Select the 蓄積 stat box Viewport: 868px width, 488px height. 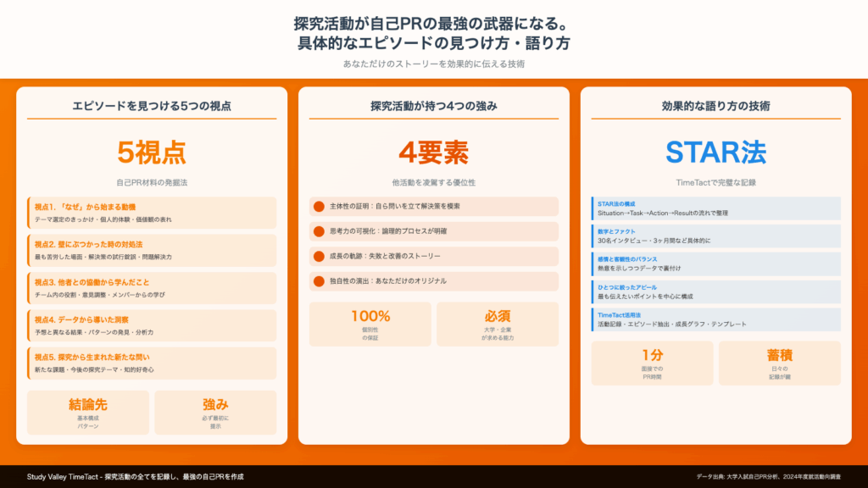coord(779,363)
